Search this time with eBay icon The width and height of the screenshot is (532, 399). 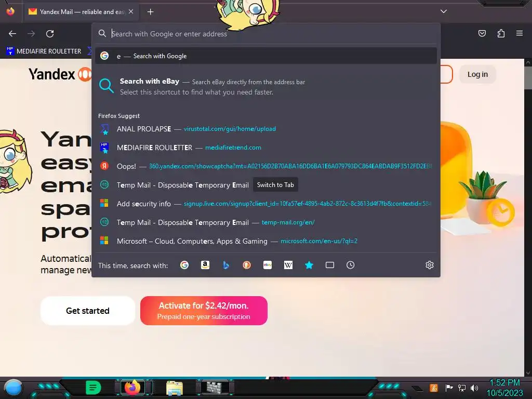pyautogui.click(x=268, y=265)
